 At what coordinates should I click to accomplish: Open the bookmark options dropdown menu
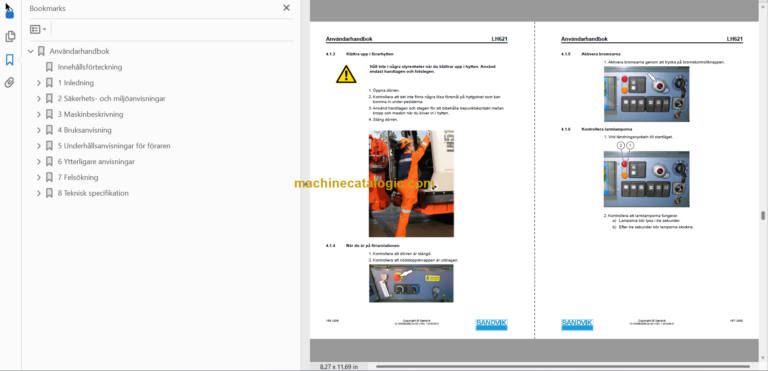point(38,29)
